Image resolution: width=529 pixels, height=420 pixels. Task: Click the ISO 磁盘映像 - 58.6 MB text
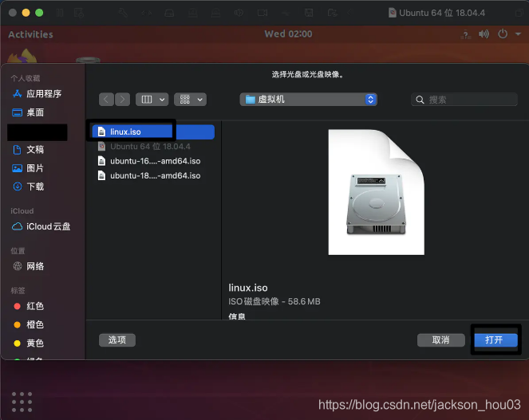tap(274, 301)
